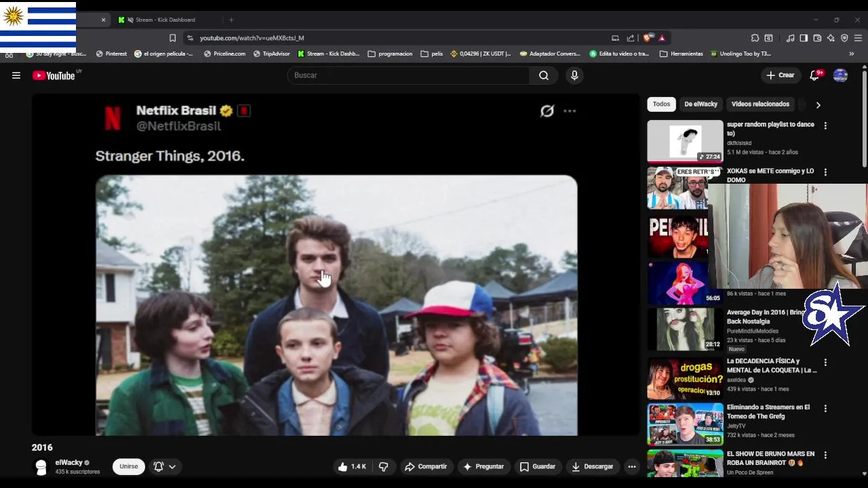Click the Crear button
Screen dimensions: 868x488
[x=781, y=75]
